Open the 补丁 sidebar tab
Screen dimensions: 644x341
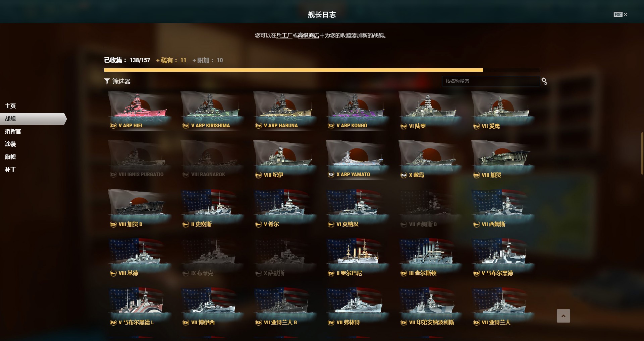(x=10, y=169)
